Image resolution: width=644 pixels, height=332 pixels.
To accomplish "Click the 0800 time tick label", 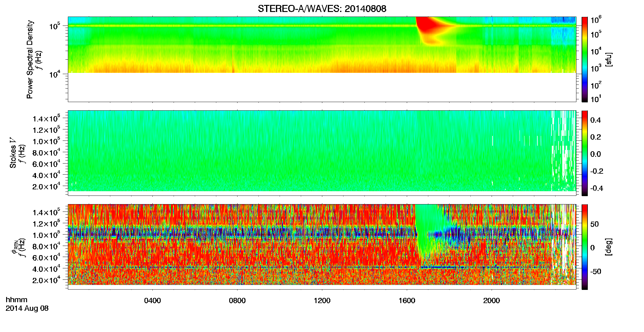I will tap(237, 301).
